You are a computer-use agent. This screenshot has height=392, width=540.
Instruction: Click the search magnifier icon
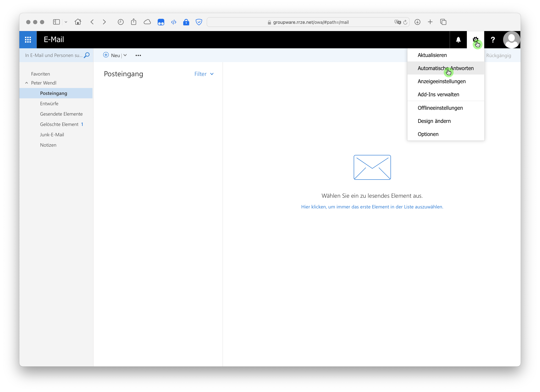point(87,55)
